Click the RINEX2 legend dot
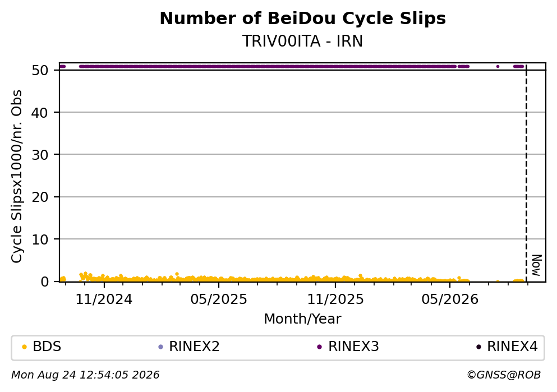This screenshot has width=557, height=392. point(160,347)
